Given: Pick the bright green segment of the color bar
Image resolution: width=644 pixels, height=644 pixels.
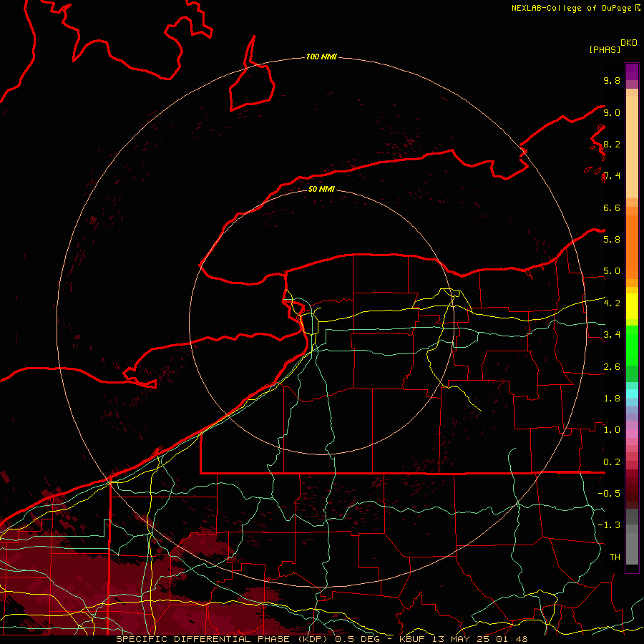Looking at the screenshot, I should [632, 345].
